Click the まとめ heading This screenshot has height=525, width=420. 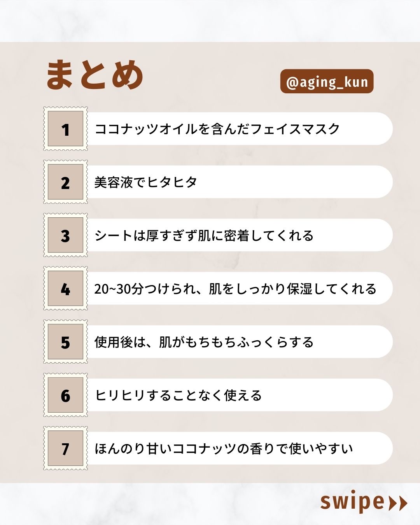click(95, 75)
